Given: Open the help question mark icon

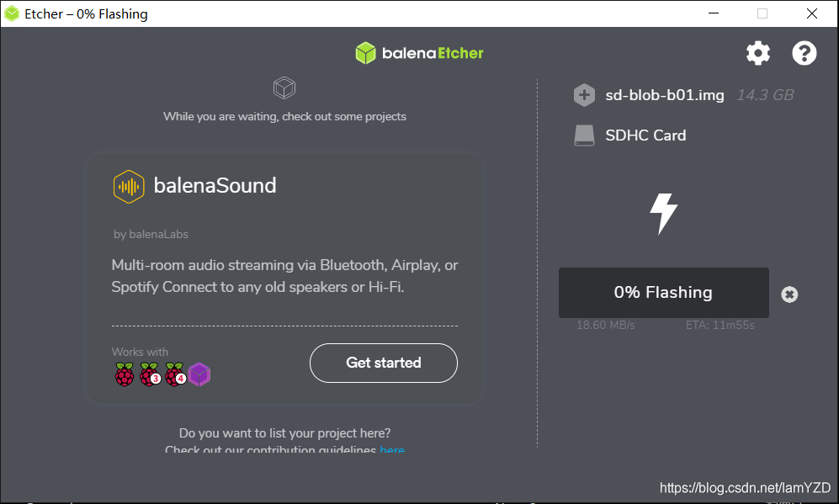Looking at the screenshot, I should click(804, 53).
